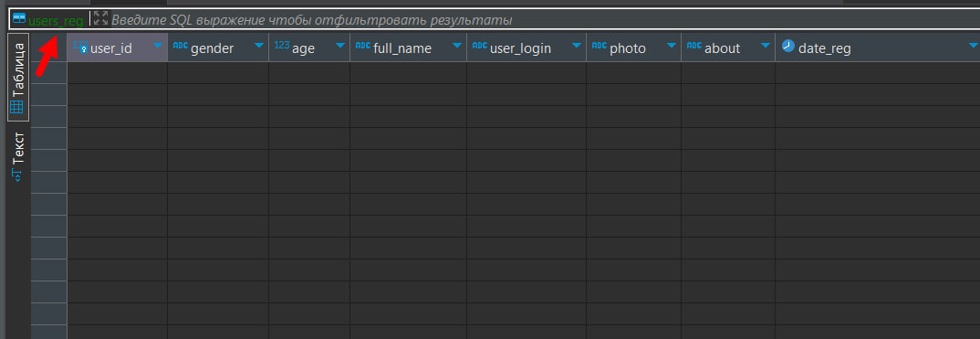Screen dimensions: 980x339
Task: Select the user_login column header
Action: [x=526, y=48]
